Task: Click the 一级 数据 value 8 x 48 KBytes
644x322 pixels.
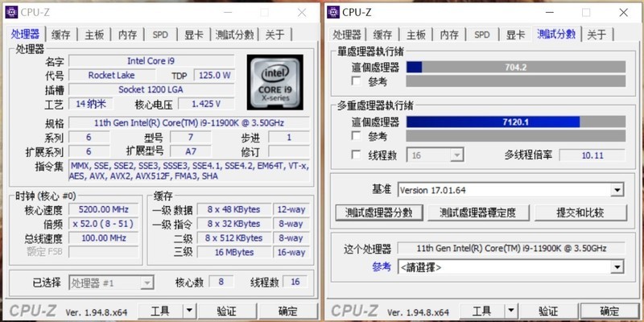Action: (233, 209)
